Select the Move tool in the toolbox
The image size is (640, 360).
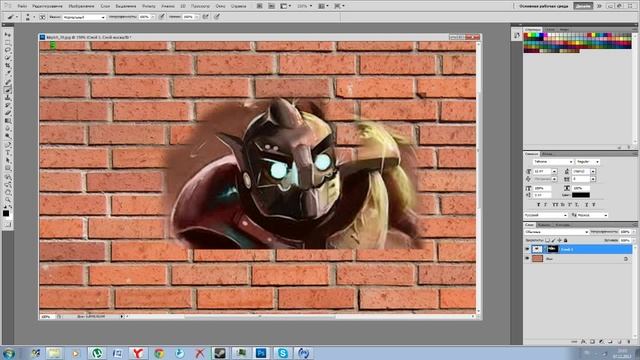pos(7,35)
